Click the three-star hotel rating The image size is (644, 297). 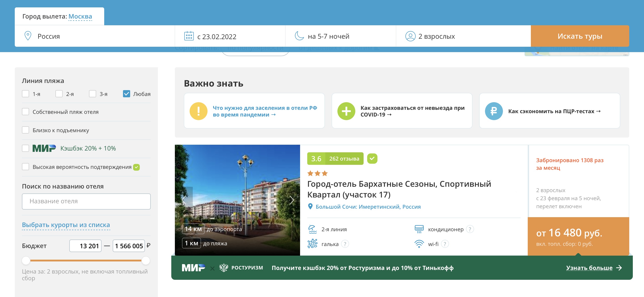tap(317, 173)
